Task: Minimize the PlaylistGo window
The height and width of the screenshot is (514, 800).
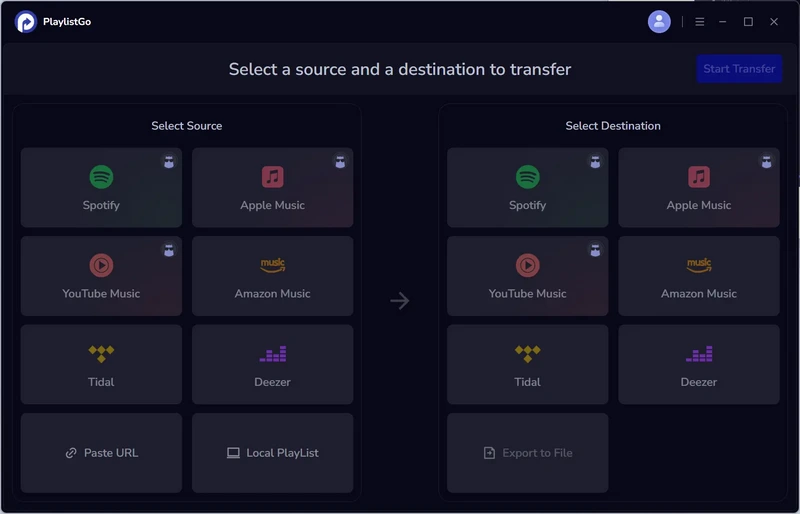Action: click(x=722, y=21)
